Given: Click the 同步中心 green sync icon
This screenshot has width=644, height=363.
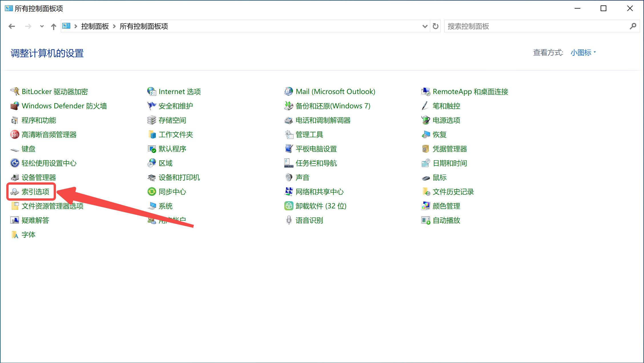Looking at the screenshot, I should tap(152, 192).
